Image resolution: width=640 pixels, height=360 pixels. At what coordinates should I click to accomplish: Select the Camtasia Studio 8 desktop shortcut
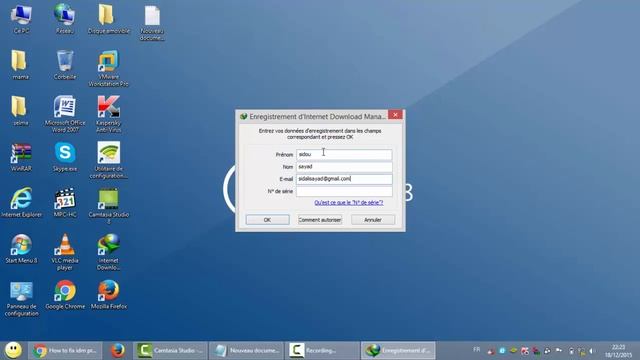point(108,206)
